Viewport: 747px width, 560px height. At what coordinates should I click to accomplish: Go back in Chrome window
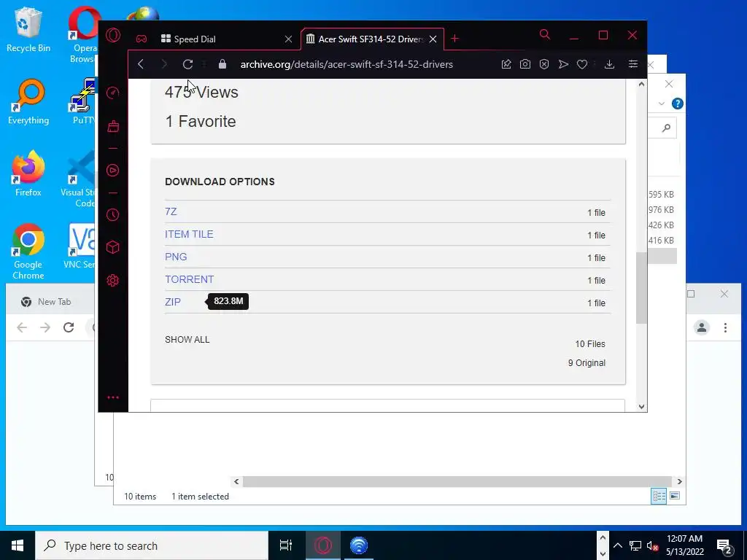[x=22, y=327]
